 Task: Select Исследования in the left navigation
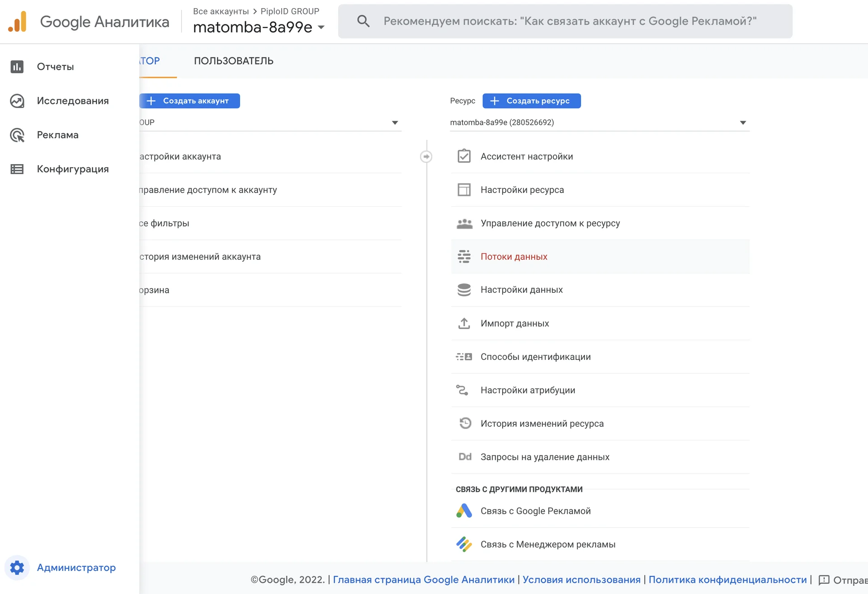point(73,101)
